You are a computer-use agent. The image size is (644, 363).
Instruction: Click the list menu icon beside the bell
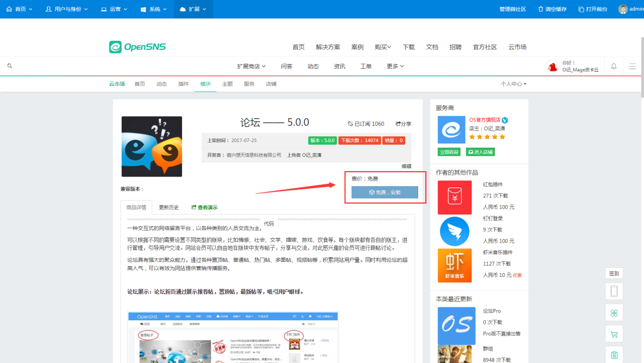[x=632, y=66]
